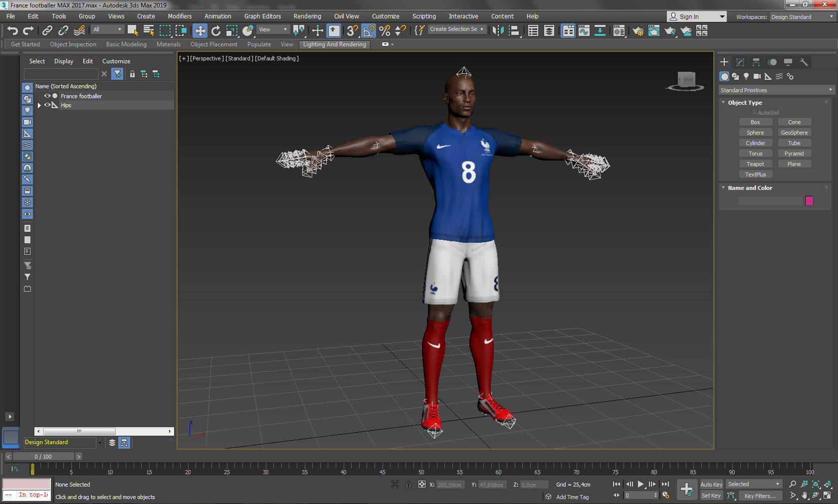Click the Edit Named Selection Sets icon
Viewport: 838px width, 504px height.
(x=419, y=31)
